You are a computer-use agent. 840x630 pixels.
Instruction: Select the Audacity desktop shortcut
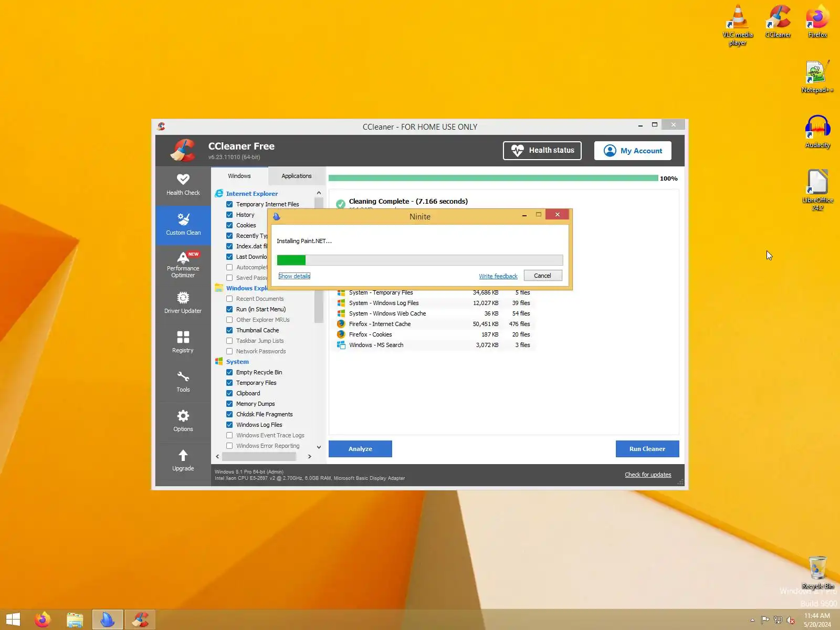[x=817, y=132]
